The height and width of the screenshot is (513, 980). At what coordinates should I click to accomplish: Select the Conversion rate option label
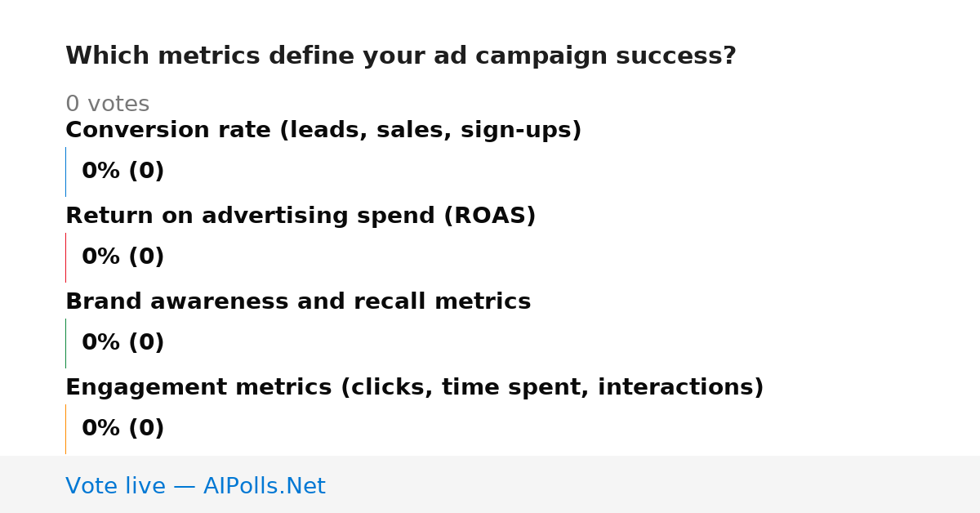tap(323, 131)
